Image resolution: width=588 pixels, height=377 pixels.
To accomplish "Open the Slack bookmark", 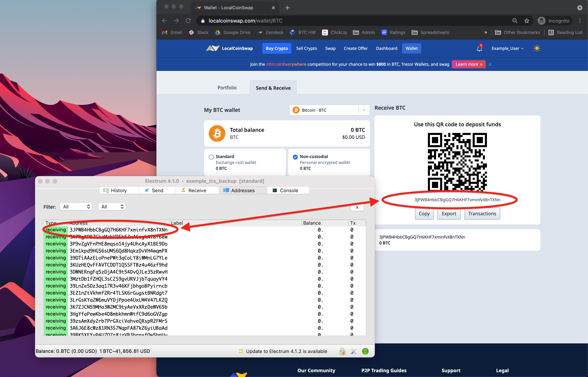I will [x=198, y=32].
